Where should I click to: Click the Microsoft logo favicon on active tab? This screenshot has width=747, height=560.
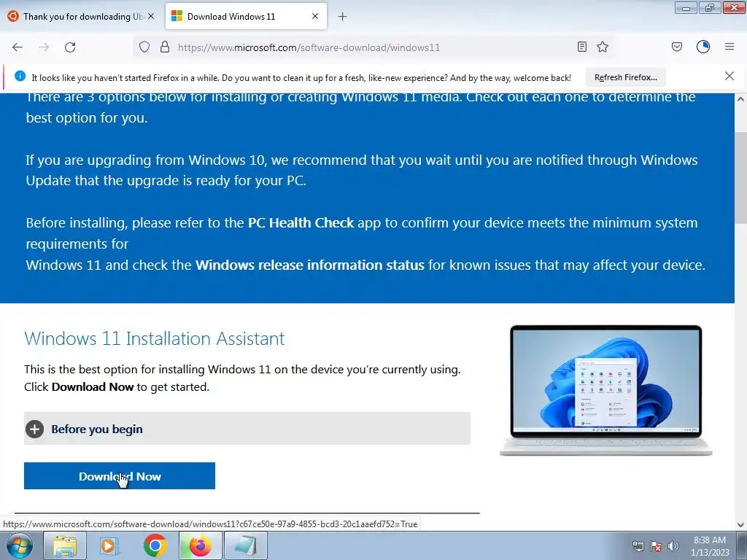point(177,16)
